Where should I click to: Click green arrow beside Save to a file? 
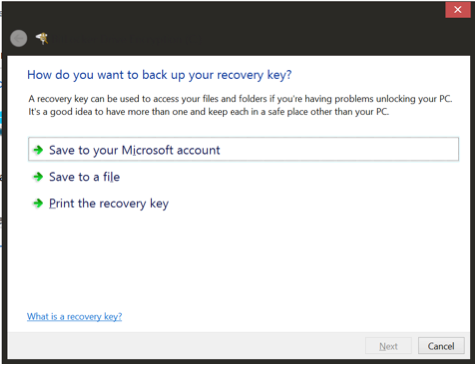[38, 177]
